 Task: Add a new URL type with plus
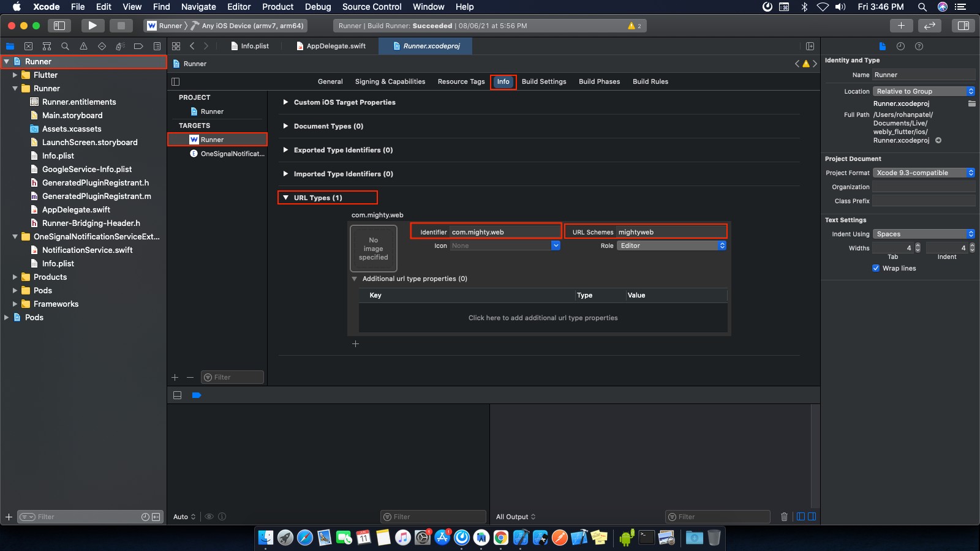coord(355,343)
